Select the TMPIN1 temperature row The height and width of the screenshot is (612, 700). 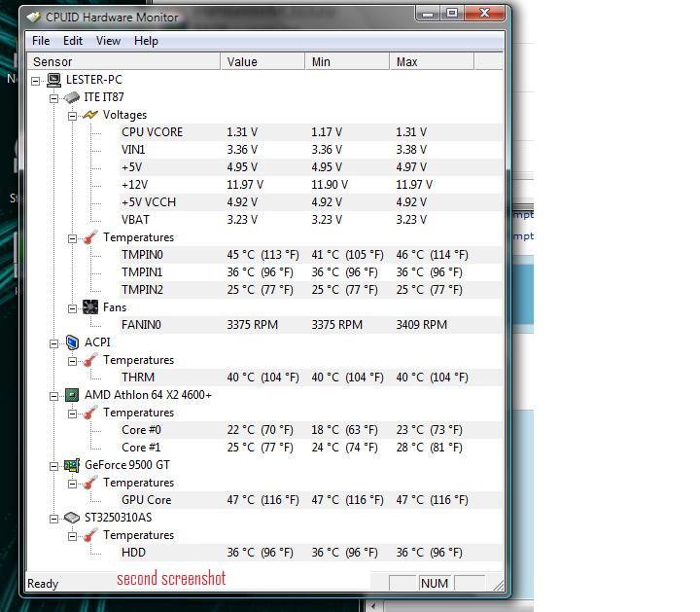tap(310, 272)
